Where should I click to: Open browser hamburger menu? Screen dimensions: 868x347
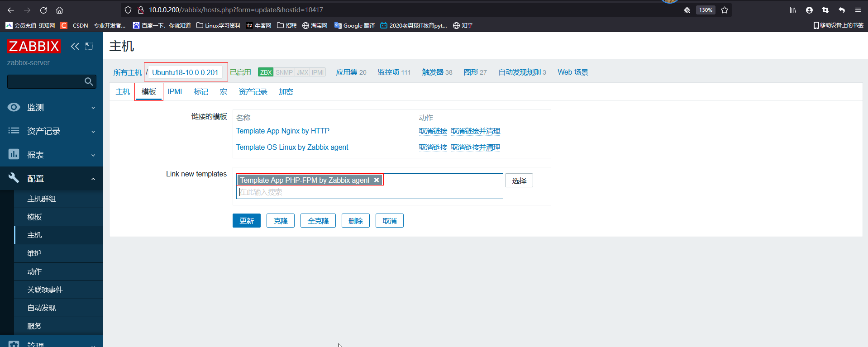coord(858,10)
